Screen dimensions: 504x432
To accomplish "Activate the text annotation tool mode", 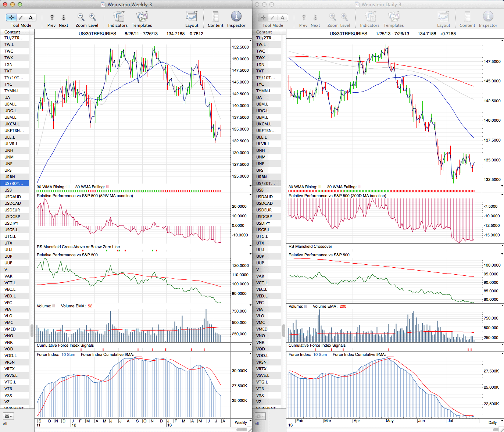I will (x=31, y=17).
